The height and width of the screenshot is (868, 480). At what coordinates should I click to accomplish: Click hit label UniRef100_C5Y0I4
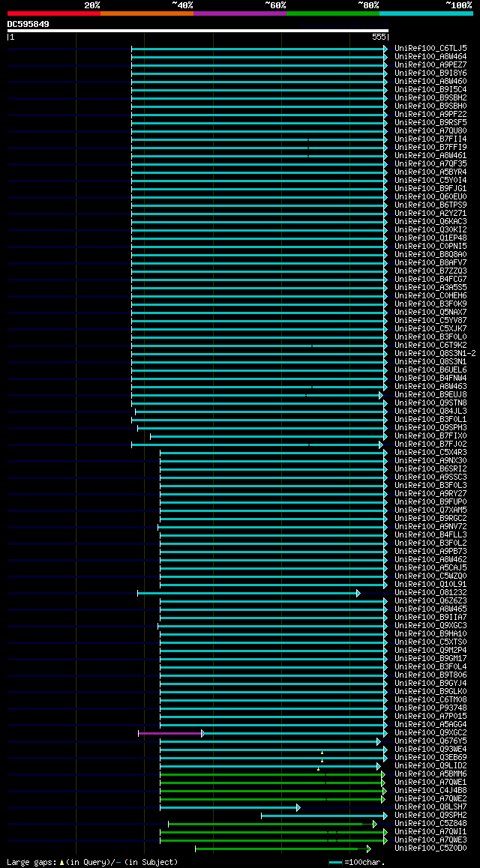tap(430, 181)
